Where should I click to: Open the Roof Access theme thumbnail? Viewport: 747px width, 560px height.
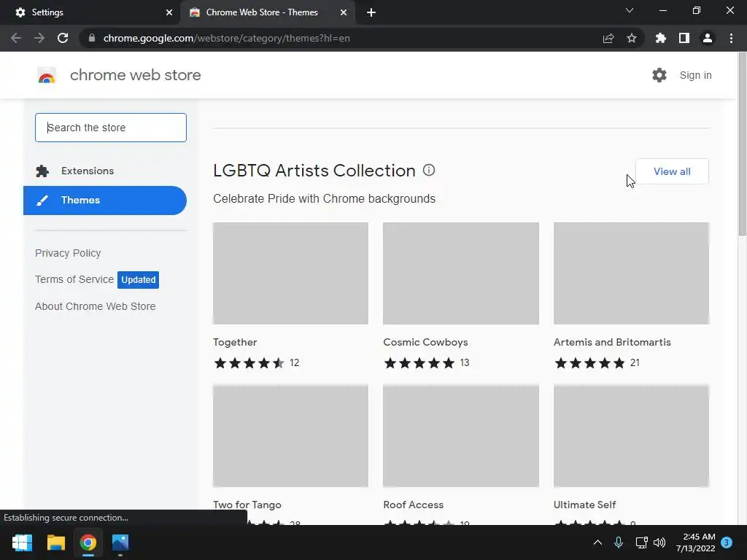click(461, 436)
